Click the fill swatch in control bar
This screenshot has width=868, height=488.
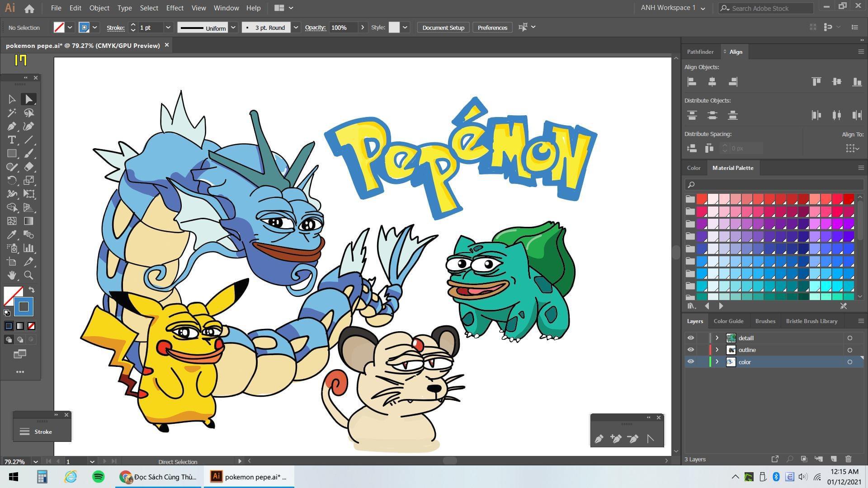click(59, 28)
